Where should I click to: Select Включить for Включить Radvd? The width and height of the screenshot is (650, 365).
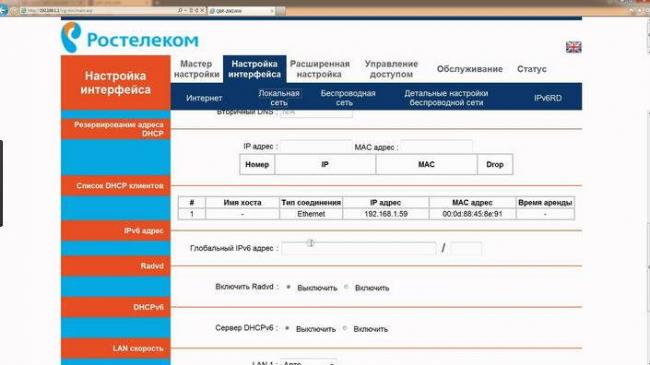(x=346, y=287)
